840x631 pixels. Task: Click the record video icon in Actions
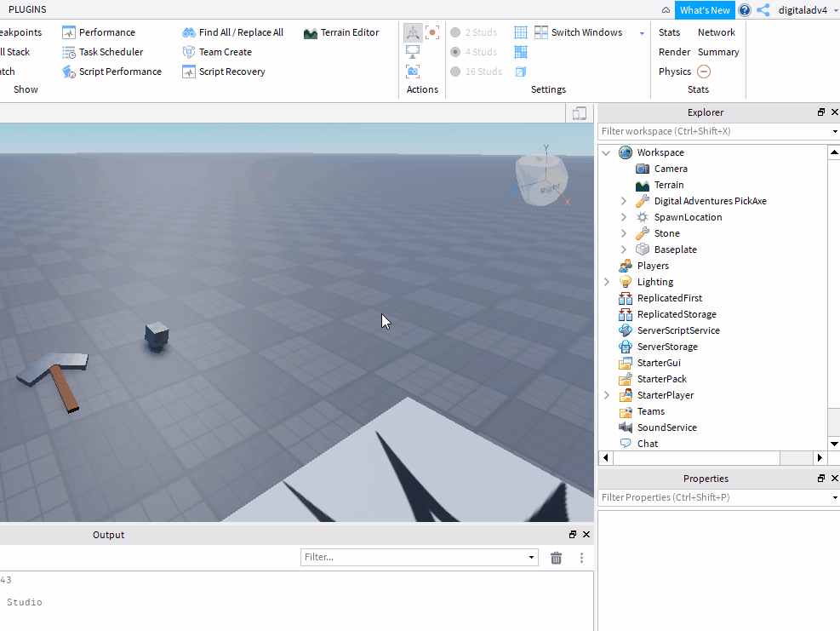[x=432, y=32]
